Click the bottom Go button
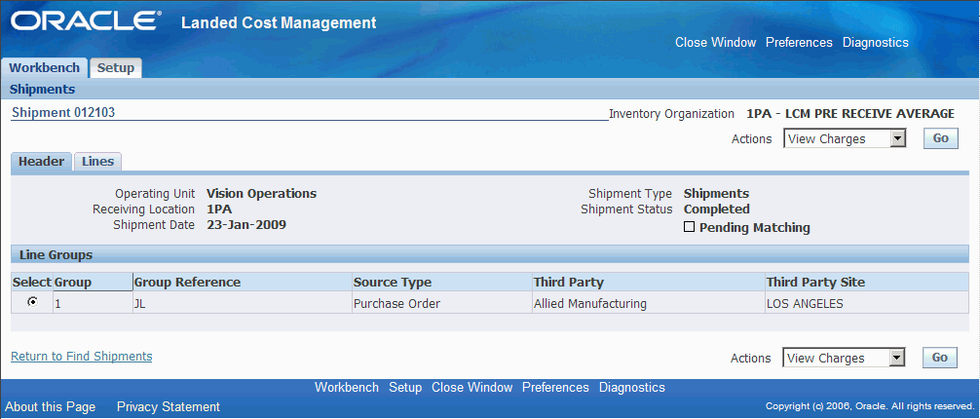980x419 pixels. (x=939, y=357)
